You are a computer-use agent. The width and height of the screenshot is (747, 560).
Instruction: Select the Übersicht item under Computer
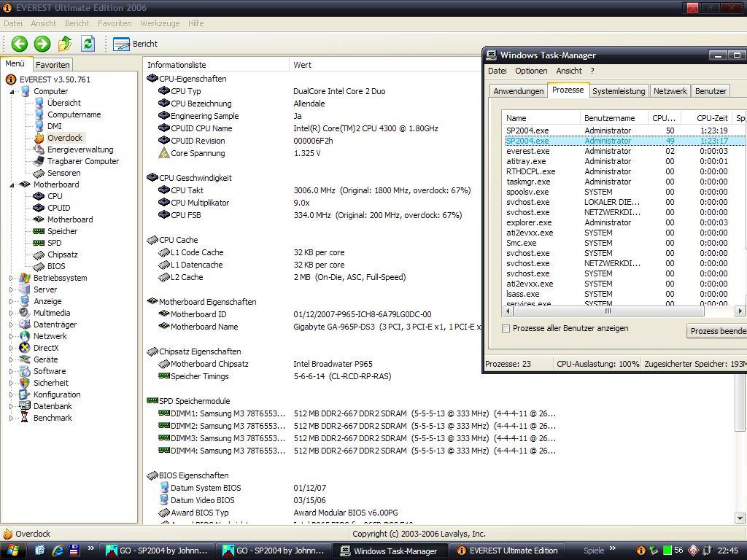click(64, 103)
